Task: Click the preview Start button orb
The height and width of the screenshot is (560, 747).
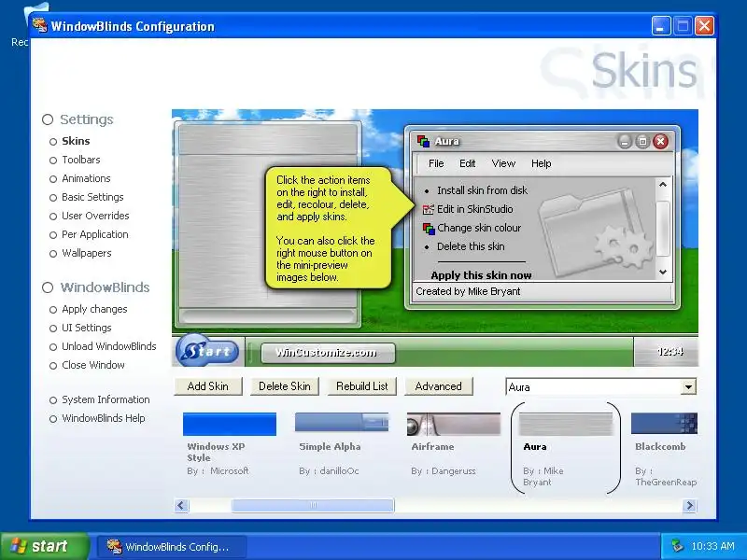Action: [x=207, y=351]
